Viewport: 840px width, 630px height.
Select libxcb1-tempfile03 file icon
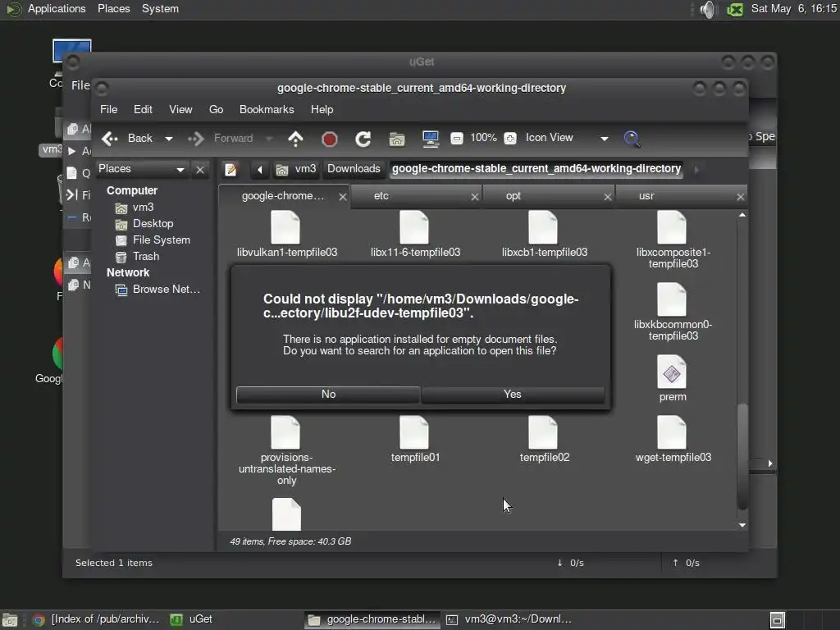point(543,228)
